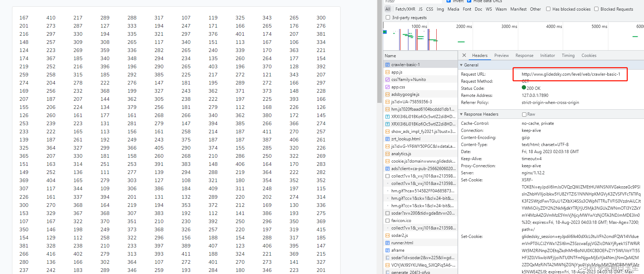Switch to the Preview tab
The image size is (644, 274).
tap(501, 56)
